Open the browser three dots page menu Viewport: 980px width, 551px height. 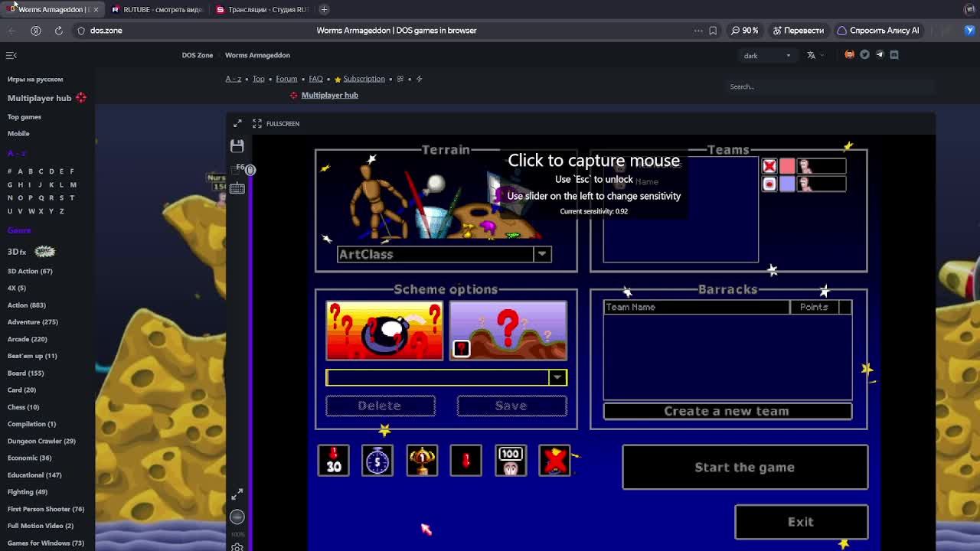(x=698, y=31)
